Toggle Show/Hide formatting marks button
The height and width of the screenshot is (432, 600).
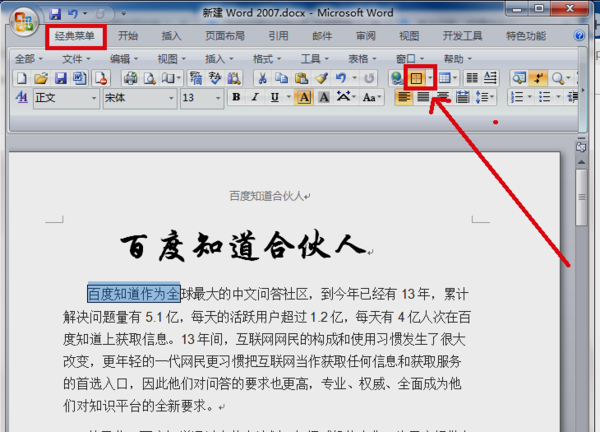point(538,78)
